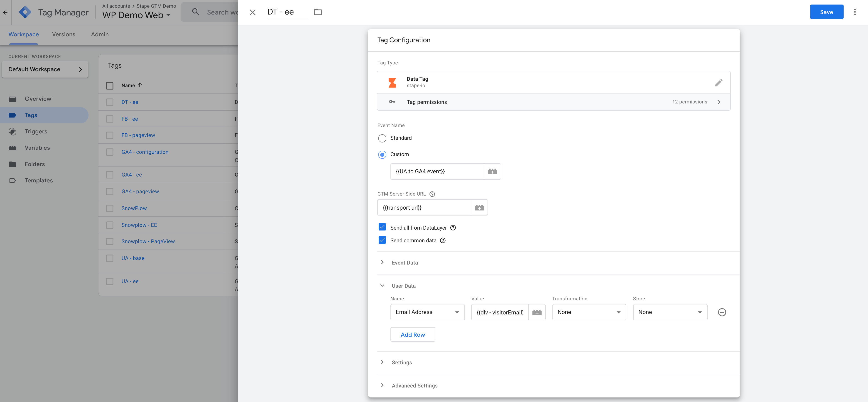
Task: Open the Snowplow - PageView tag link
Action: click(x=148, y=241)
